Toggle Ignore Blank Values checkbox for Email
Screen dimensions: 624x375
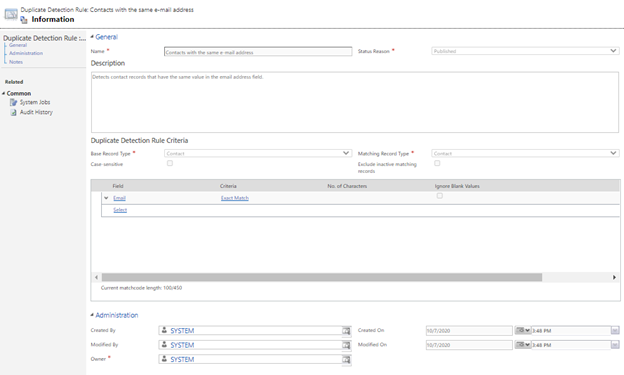[439, 195]
